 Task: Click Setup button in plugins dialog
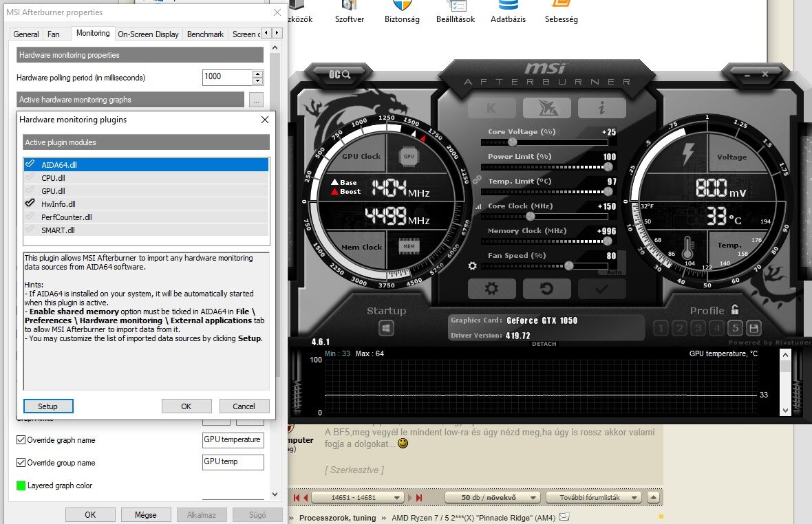tap(48, 406)
